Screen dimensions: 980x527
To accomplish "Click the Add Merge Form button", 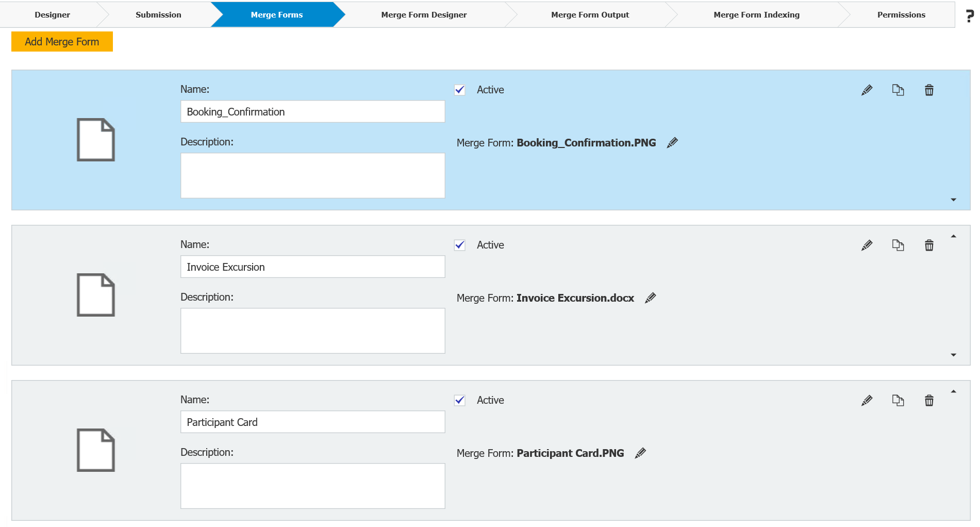I will [x=61, y=41].
